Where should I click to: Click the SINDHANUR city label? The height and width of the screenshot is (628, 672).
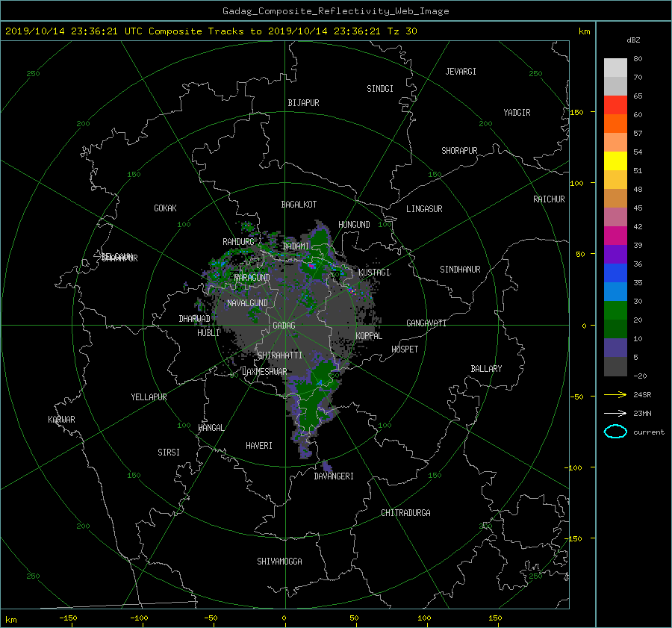point(460,270)
